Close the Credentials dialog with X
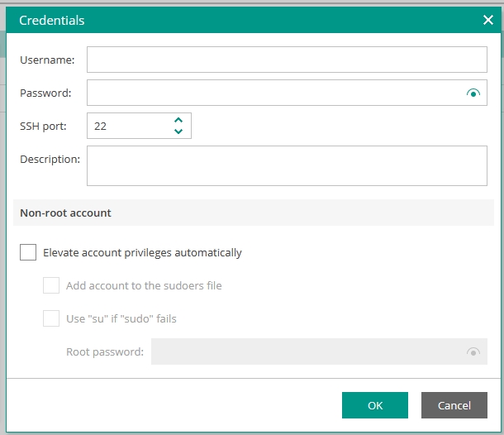Image resolution: width=504 pixels, height=435 pixels. tap(487, 20)
